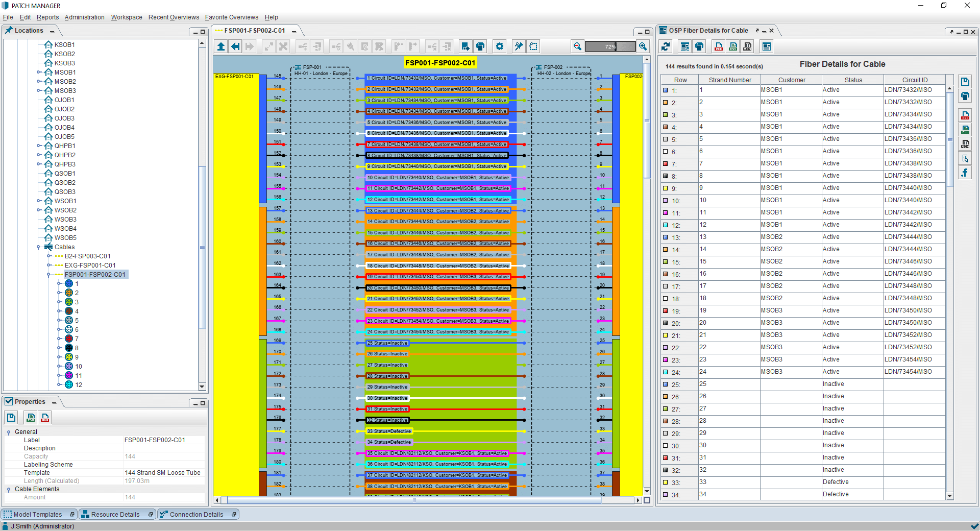980x531 pixels.
Task: Open the Connection Details tab
Action: point(197,515)
